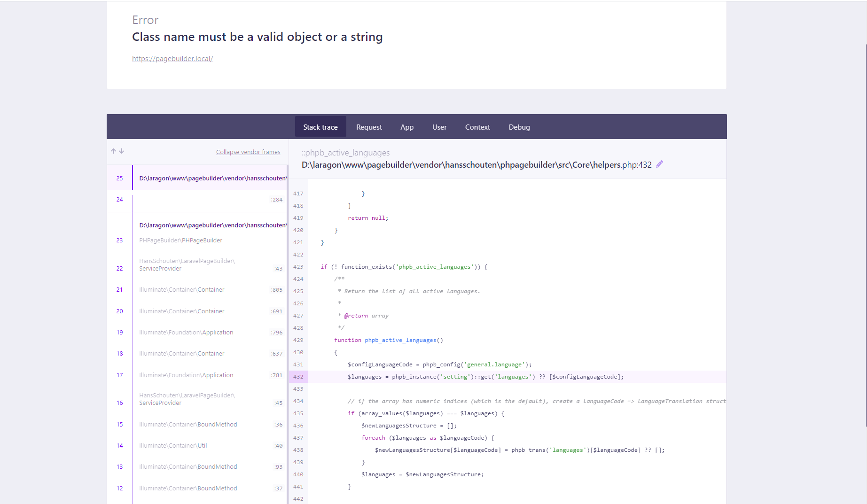Open the Context tab
This screenshot has width=867, height=504.
point(477,127)
